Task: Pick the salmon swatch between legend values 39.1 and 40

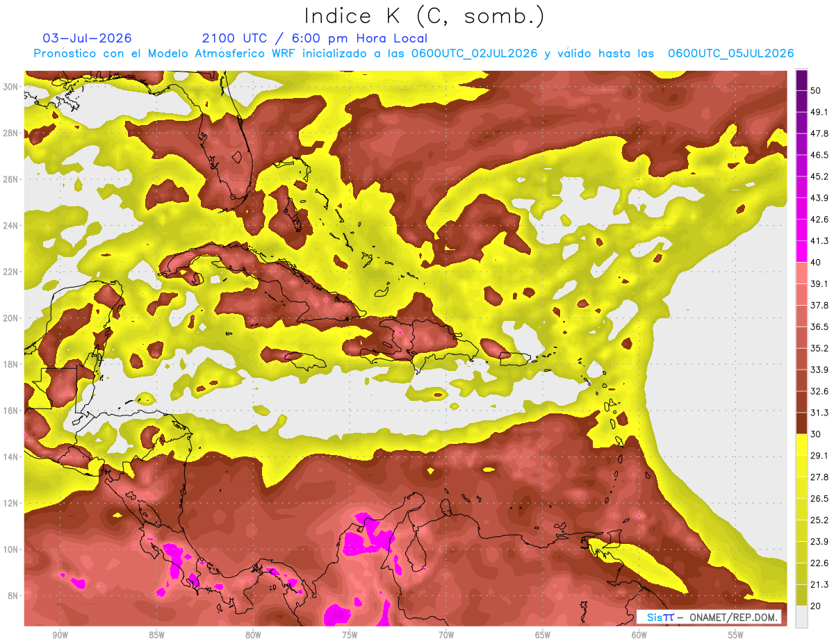Action: 801,273
